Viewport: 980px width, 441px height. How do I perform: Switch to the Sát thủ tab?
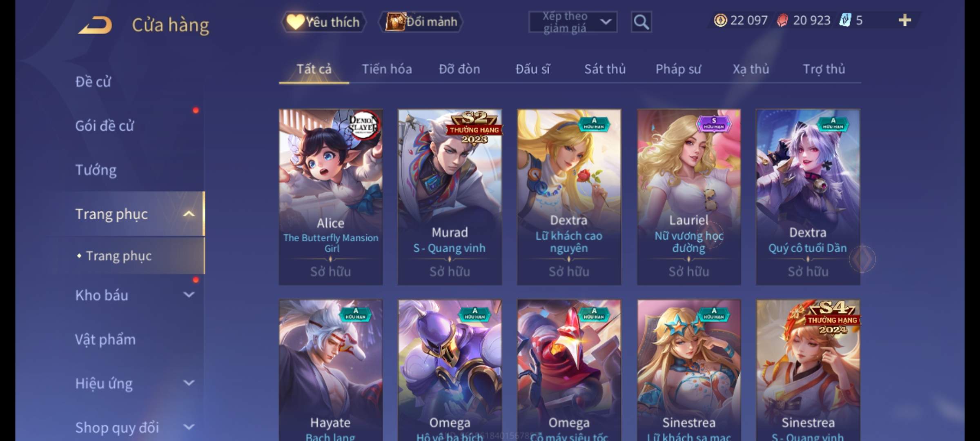[605, 69]
